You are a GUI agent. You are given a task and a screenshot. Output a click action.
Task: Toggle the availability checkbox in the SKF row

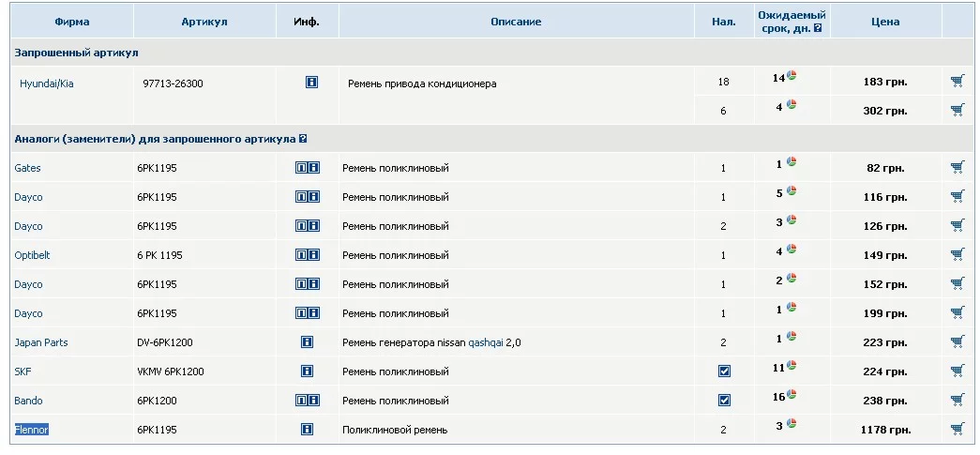tap(724, 372)
